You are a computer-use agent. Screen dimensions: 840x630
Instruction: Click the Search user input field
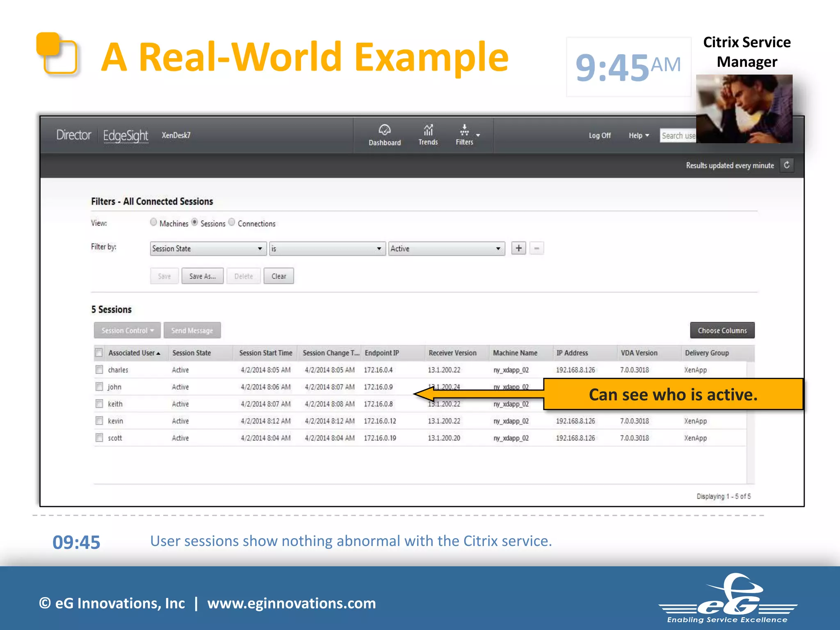(678, 135)
